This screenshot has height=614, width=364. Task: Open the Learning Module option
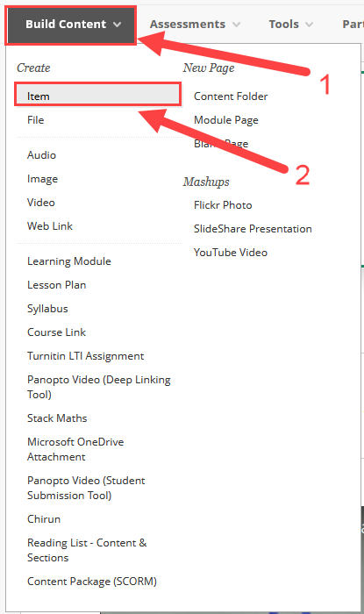pyautogui.click(x=69, y=261)
